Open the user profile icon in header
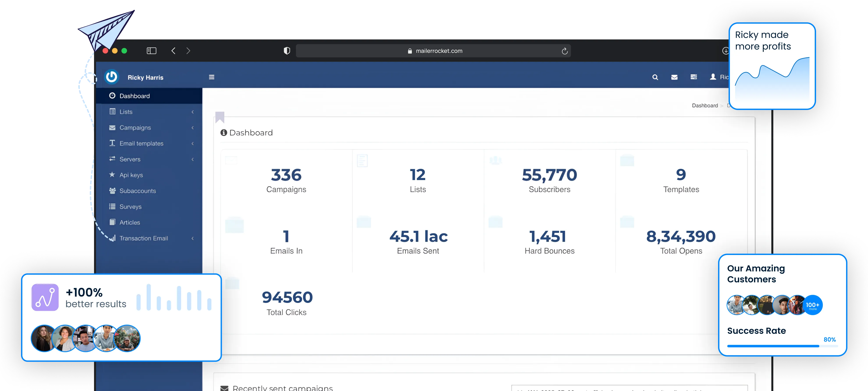This screenshot has width=868, height=391. [713, 77]
